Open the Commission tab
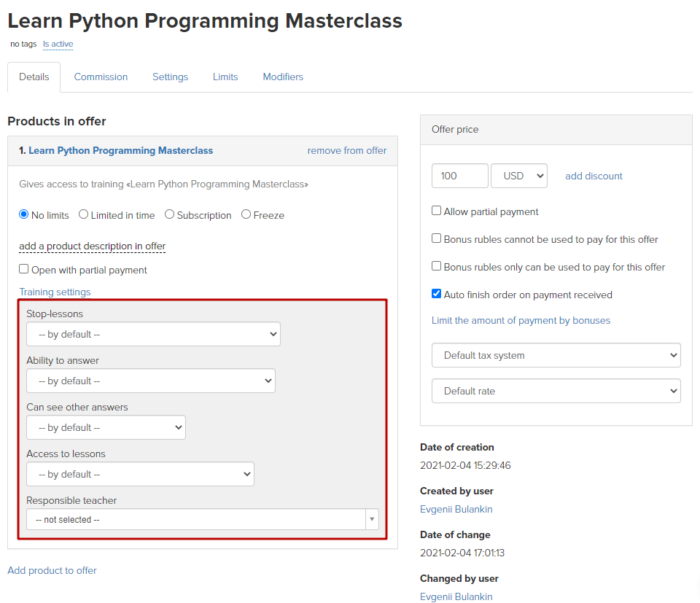This screenshot has width=700, height=603. pyautogui.click(x=101, y=77)
